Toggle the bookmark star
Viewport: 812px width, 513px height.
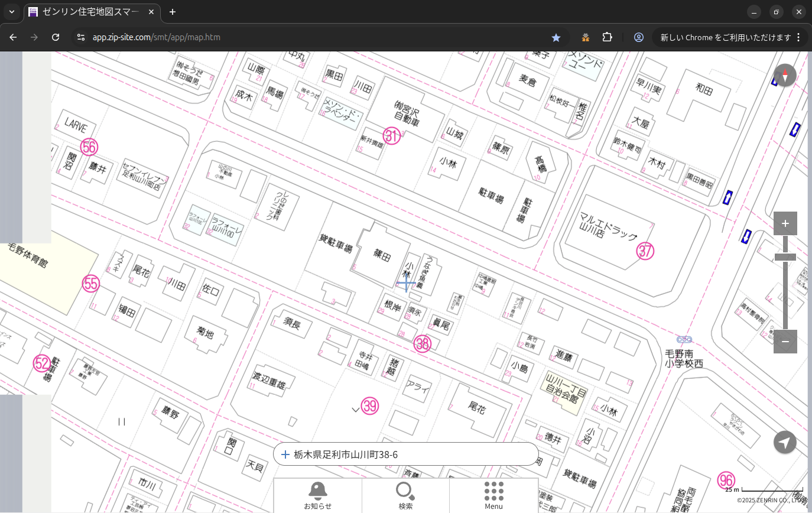[556, 37]
